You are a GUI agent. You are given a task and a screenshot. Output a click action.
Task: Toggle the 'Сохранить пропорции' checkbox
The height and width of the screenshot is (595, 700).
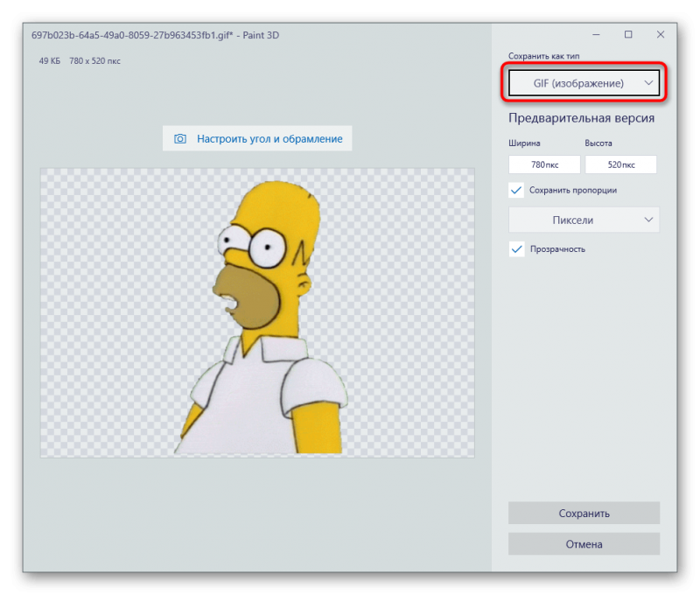click(x=516, y=190)
